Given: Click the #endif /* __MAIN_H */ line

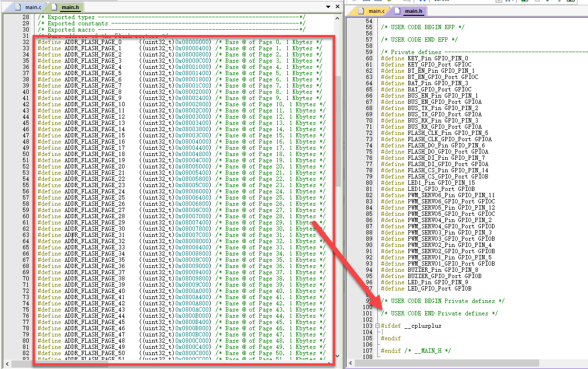Looking at the screenshot, I should (416, 351).
